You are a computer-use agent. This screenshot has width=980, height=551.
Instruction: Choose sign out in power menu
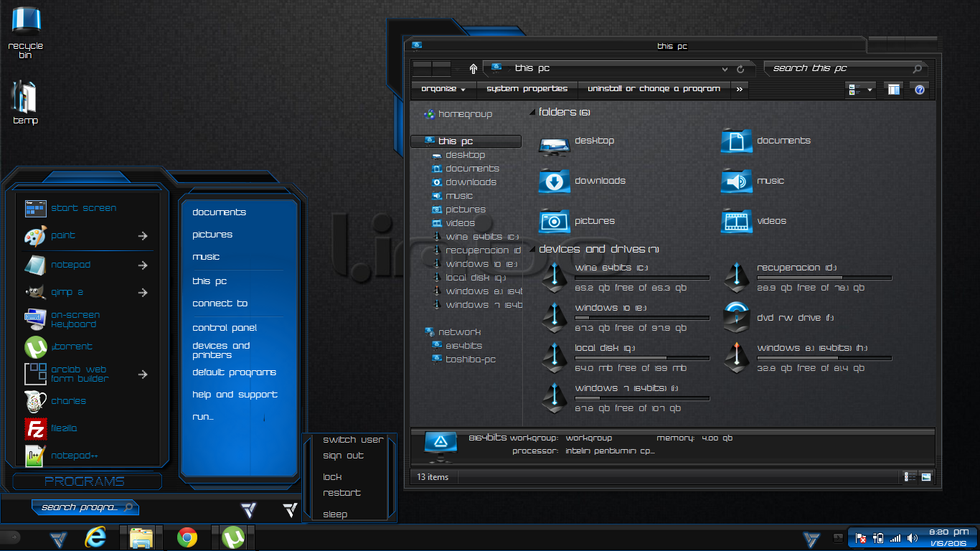[343, 456]
